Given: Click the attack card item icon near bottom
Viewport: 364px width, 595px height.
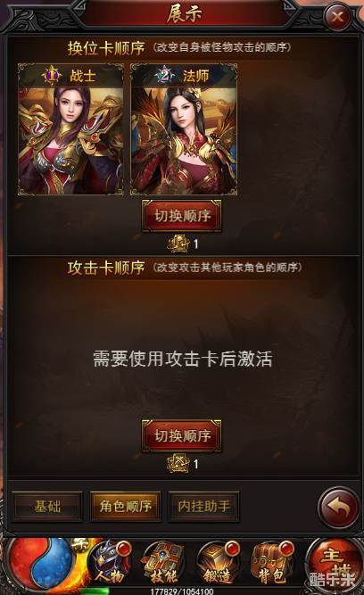Looking at the screenshot, I should tap(178, 464).
